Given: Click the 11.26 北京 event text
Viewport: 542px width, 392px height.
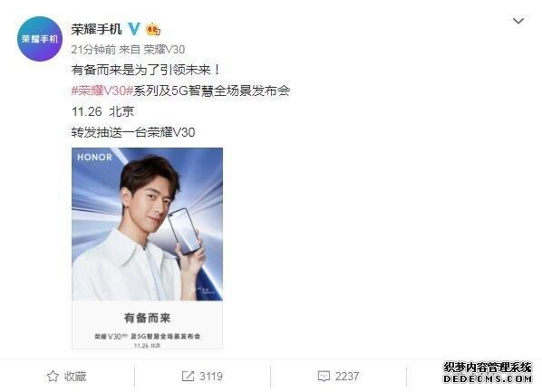Looking at the screenshot, I should 102,111.
